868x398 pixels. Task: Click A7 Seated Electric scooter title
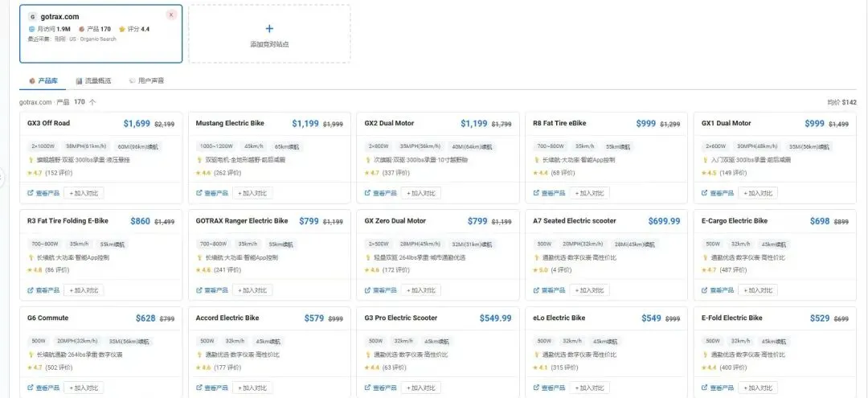tap(575, 221)
